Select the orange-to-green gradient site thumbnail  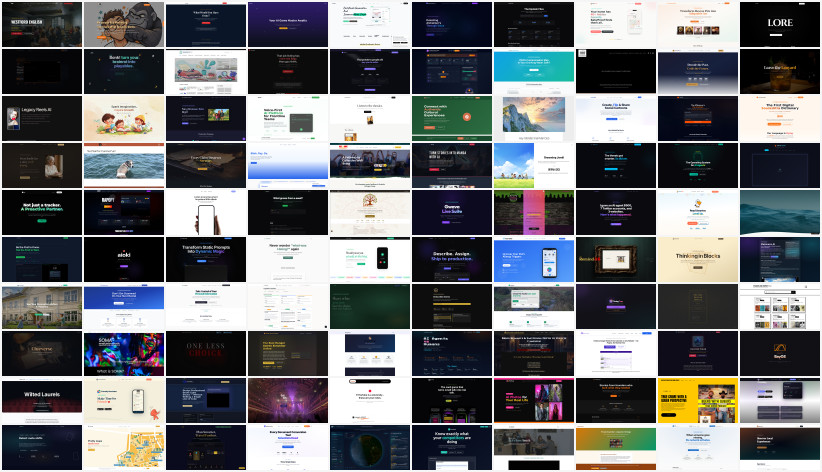[616, 447]
